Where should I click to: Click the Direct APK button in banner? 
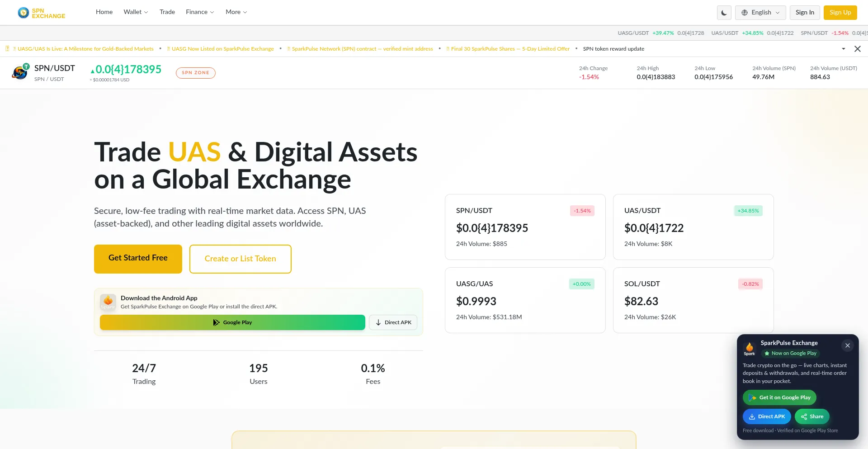[x=393, y=322]
